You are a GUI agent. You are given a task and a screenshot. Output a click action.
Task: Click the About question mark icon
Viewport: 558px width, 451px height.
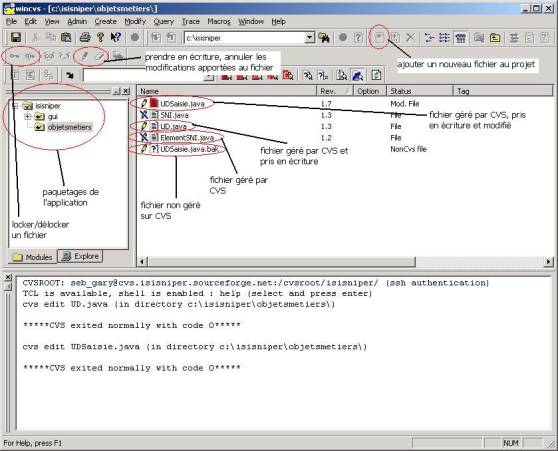tap(100, 37)
